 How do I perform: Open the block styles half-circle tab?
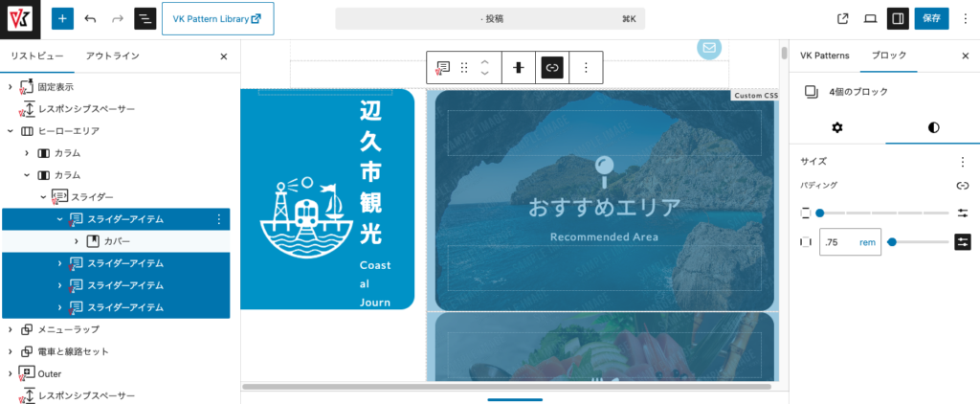coord(933,127)
